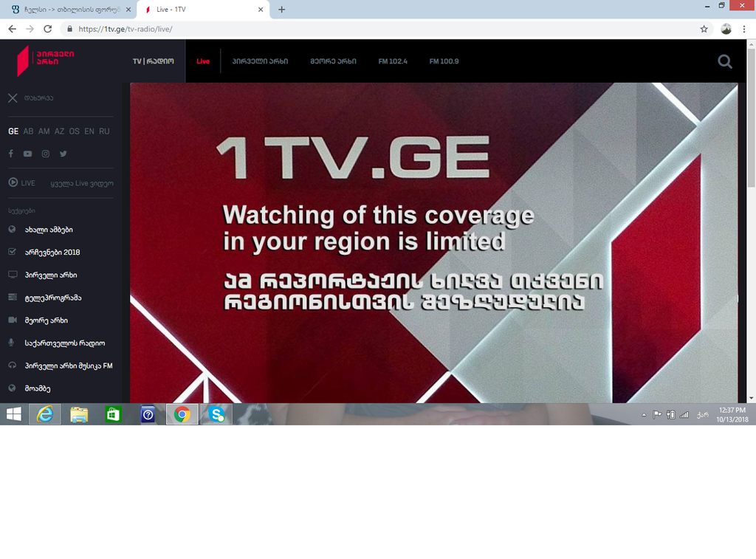
Task: Click the globe icon beside მოამბე
Action: point(13,388)
